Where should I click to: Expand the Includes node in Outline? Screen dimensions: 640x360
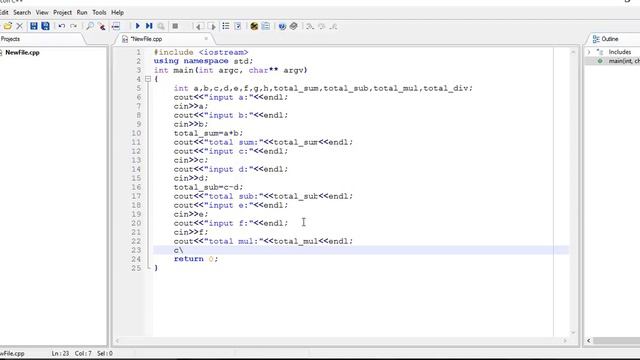(x=589, y=52)
